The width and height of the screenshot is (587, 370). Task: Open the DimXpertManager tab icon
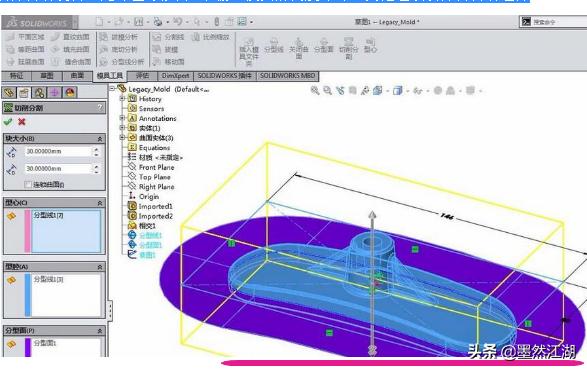[54, 92]
